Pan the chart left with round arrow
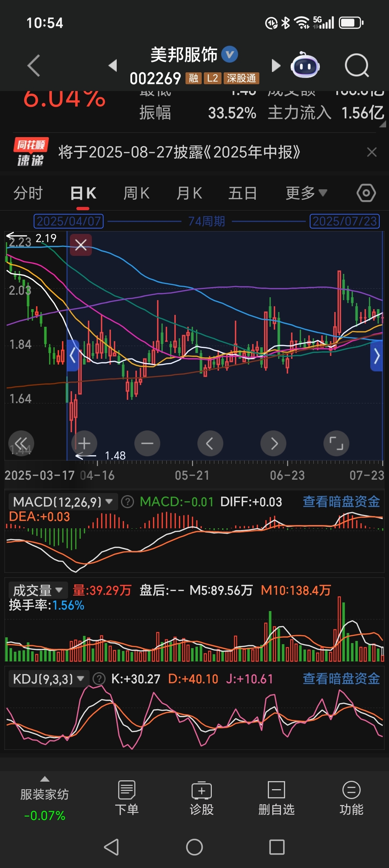The image size is (389, 868). 210,443
